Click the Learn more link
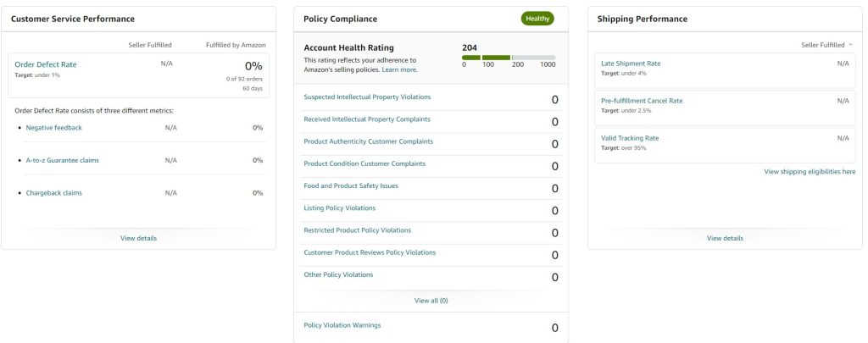This screenshot has height=343, width=868. 400,69
